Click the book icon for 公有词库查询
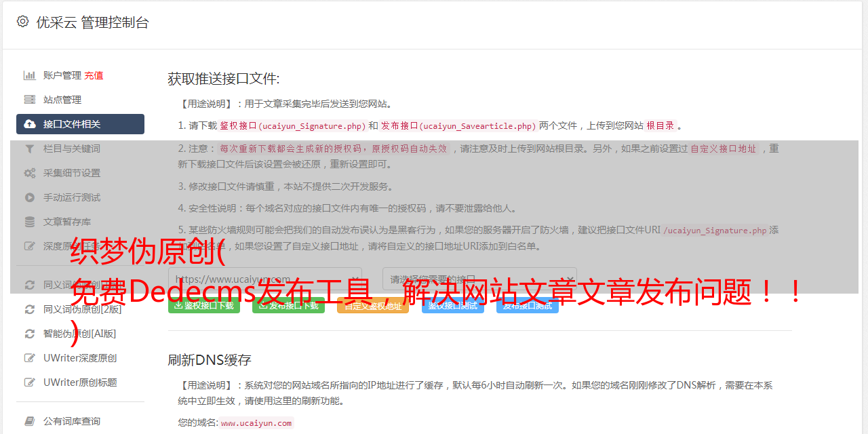Screen dimensions: 868x434 (x=30, y=421)
